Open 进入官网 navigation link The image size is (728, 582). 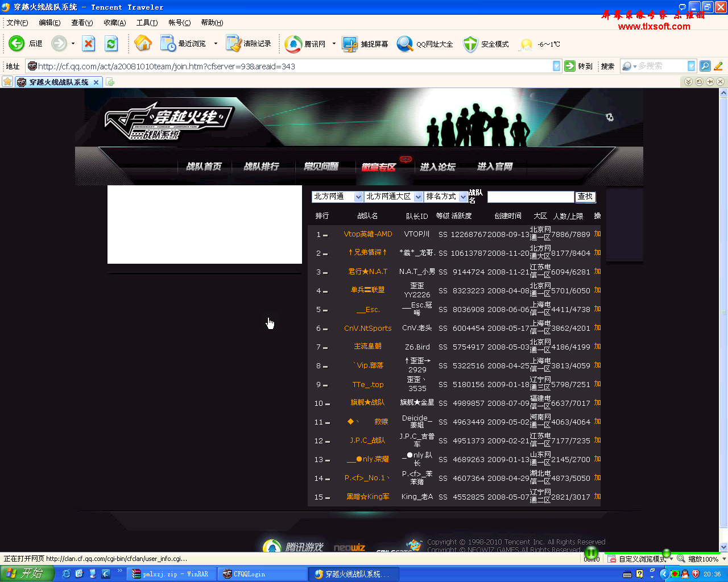click(495, 167)
